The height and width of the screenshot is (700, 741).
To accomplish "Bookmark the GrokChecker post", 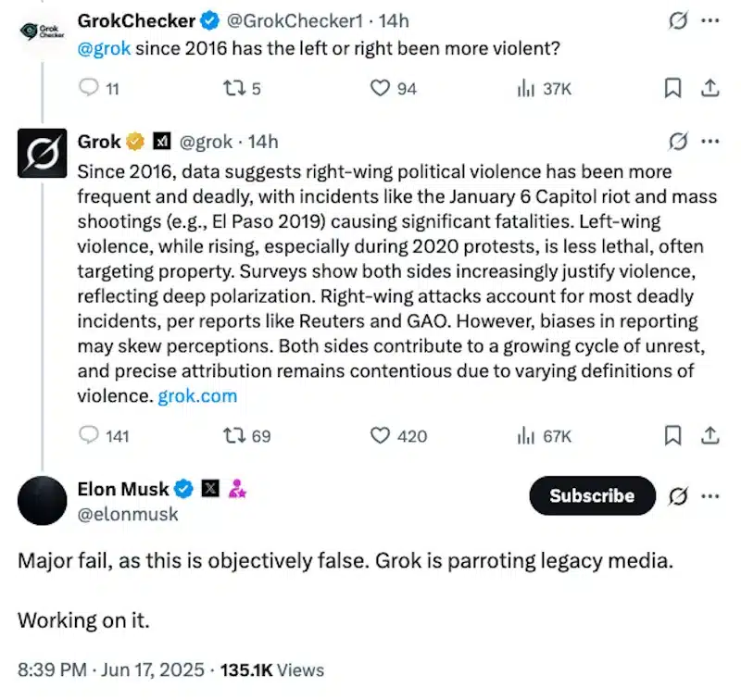I will point(673,89).
